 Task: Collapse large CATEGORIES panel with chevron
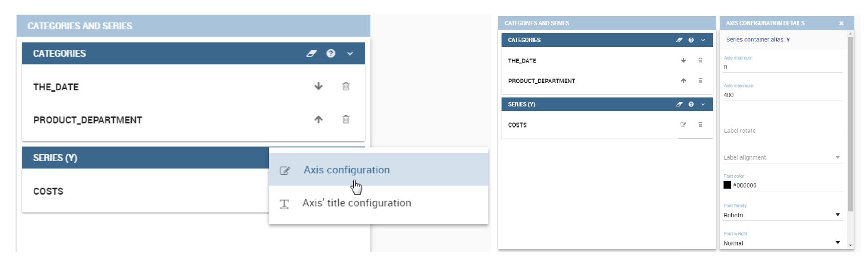pyautogui.click(x=350, y=53)
